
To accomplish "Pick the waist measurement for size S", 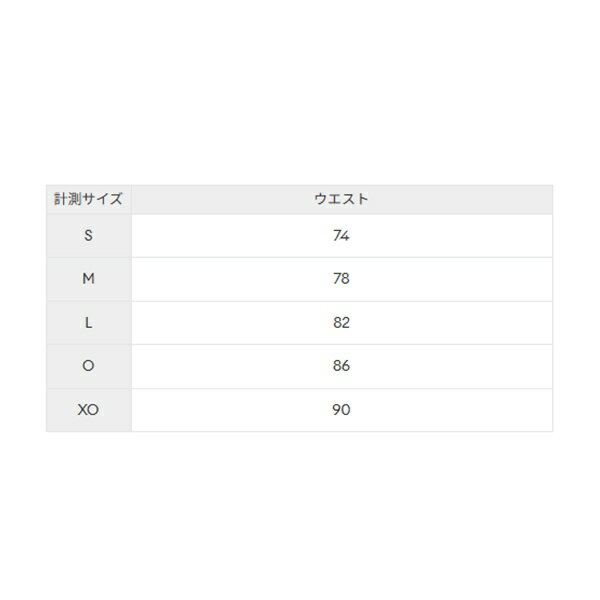I will [341, 236].
